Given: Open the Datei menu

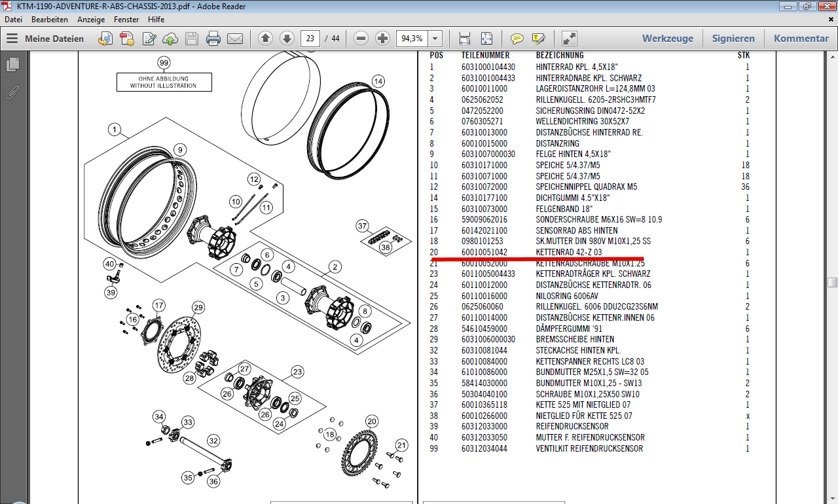Looking at the screenshot, I should click(x=13, y=20).
